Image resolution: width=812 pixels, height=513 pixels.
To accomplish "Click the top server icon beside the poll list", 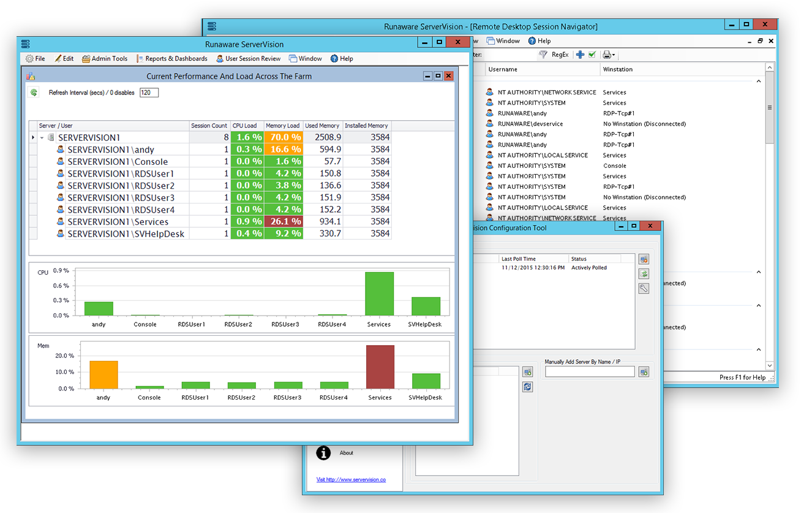I will tap(644, 260).
